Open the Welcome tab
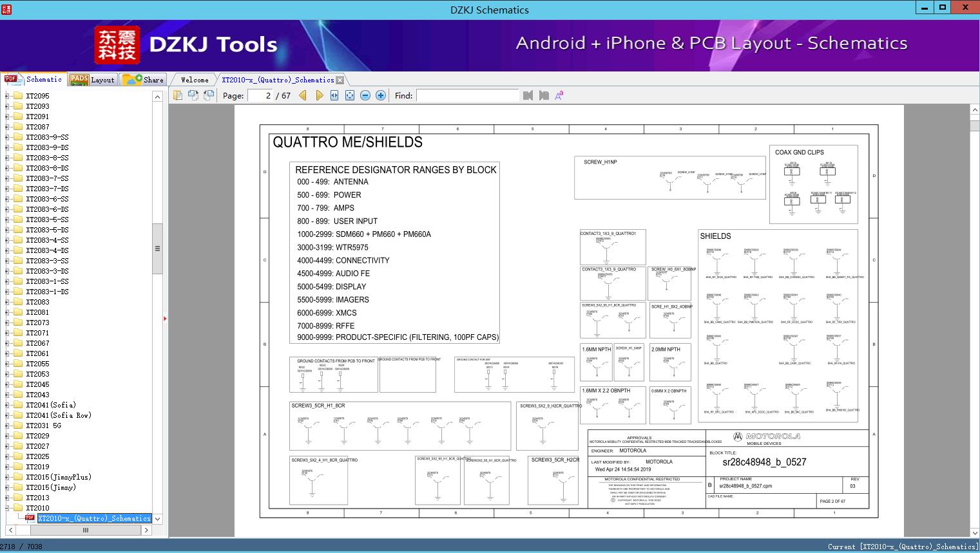The width and height of the screenshot is (980, 553). point(195,80)
